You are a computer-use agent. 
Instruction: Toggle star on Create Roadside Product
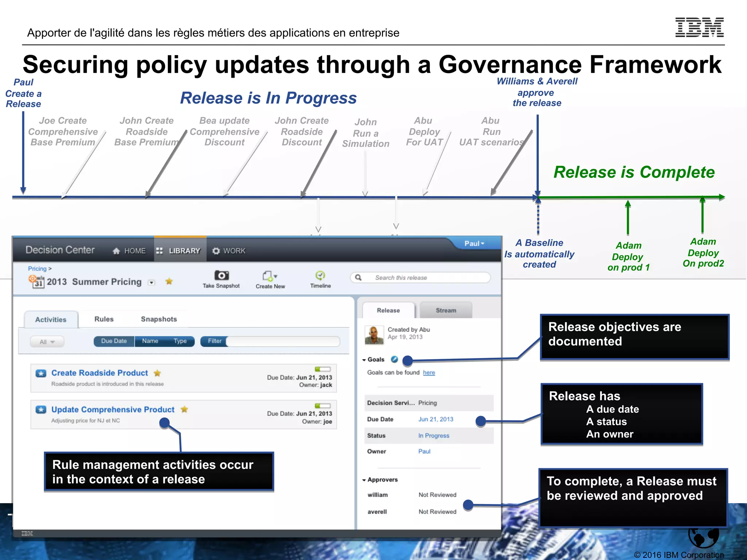[157, 373]
